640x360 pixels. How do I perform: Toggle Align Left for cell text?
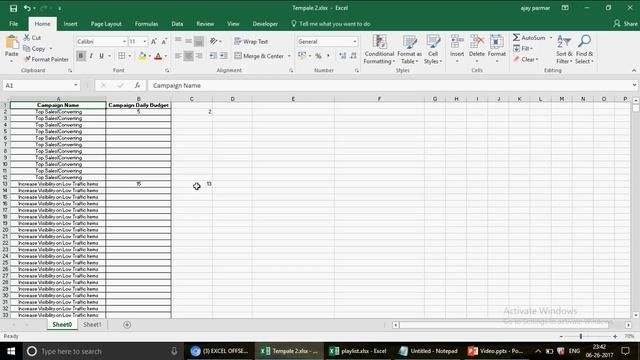(178, 56)
